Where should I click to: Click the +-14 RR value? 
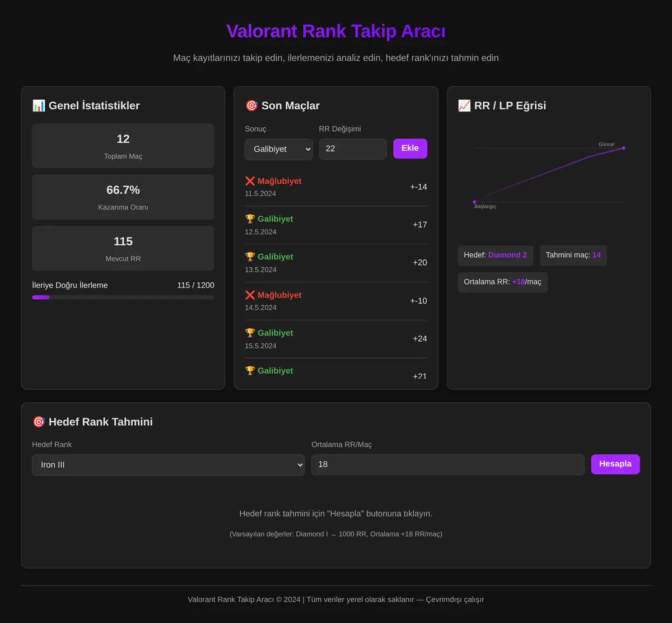(x=418, y=187)
